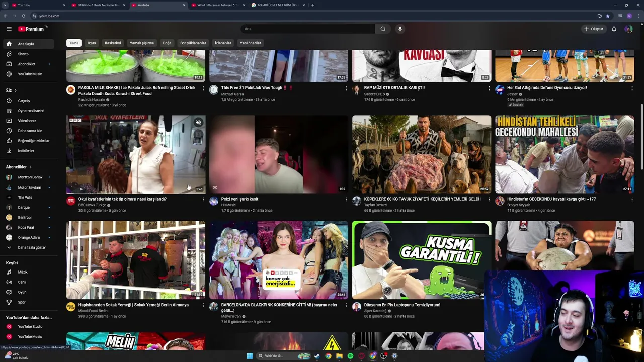Screen dimensions: 644x362
Task: Open Tayfun Demirci channel link
Action: pos(376,205)
